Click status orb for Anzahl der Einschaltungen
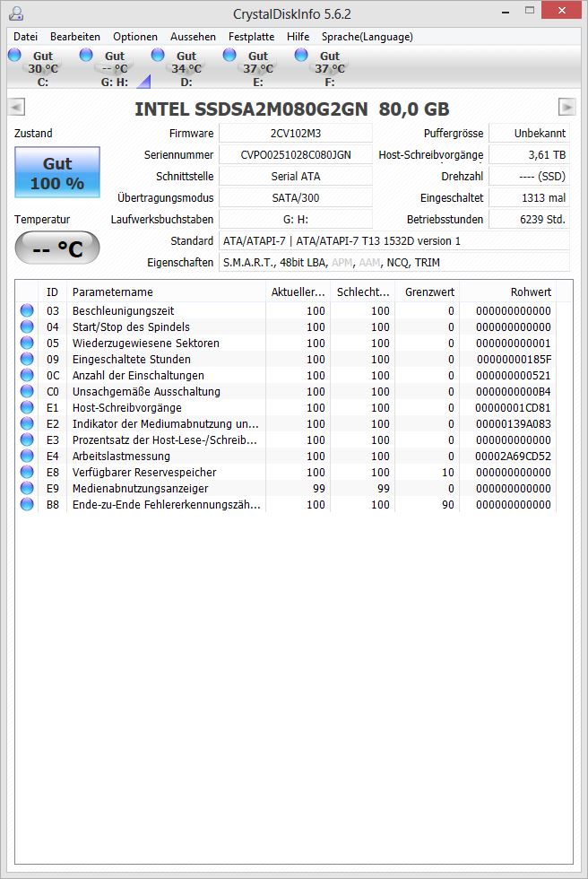 (x=27, y=375)
